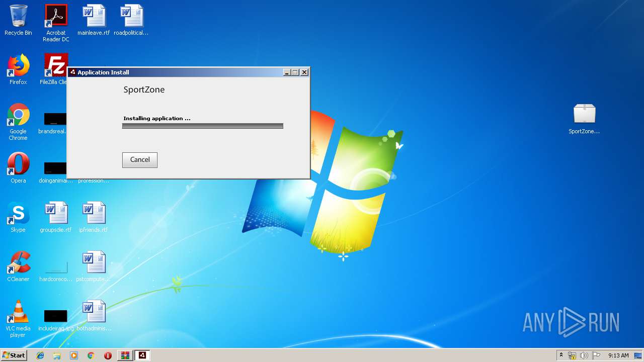This screenshot has width=644, height=362.
Task: Open VLC media player shortcut
Action: point(18,319)
